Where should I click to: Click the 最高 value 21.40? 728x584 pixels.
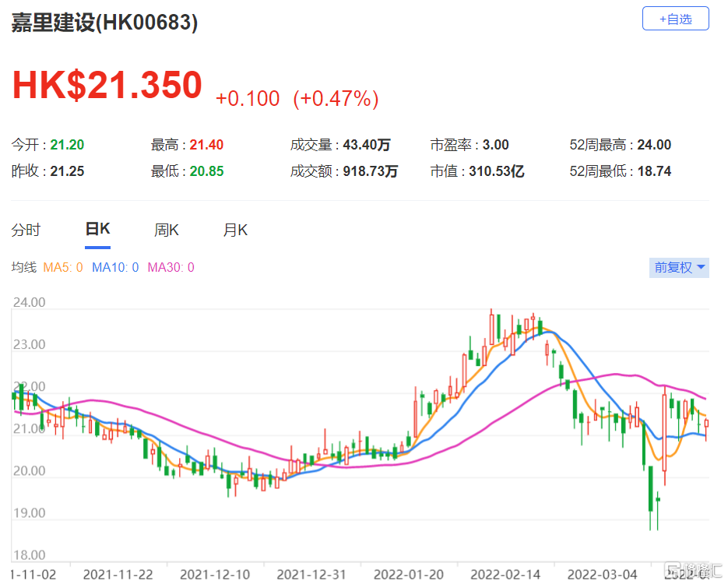(206, 145)
